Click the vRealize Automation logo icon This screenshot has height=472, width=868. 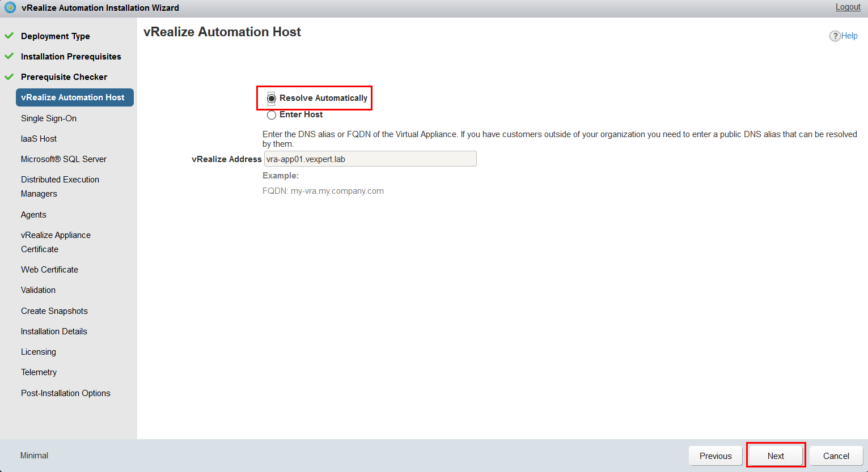10,7
